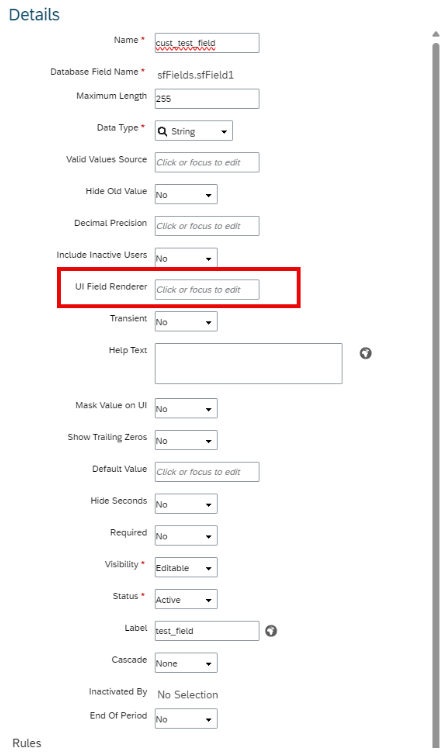The image size is (447, 752).
Task: Click the Maximum Length field showing 255
Action: pyautogui.click(x=207, y=98)
